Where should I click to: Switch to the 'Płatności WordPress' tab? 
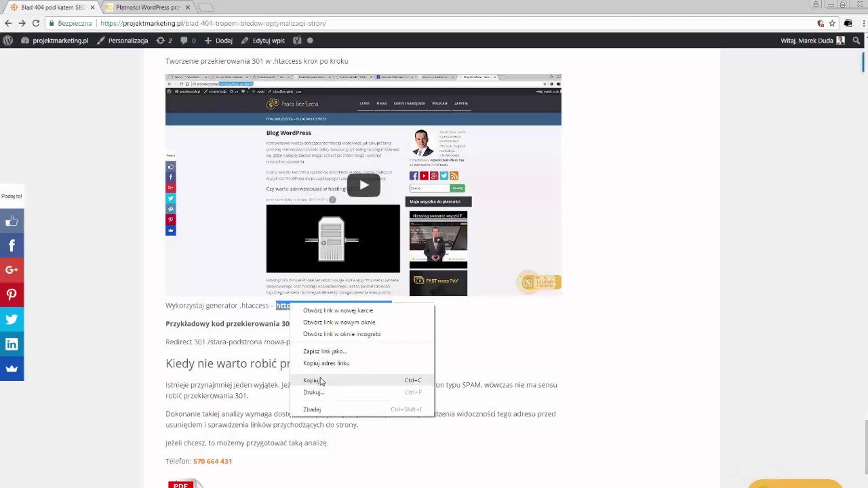point(148,7)
